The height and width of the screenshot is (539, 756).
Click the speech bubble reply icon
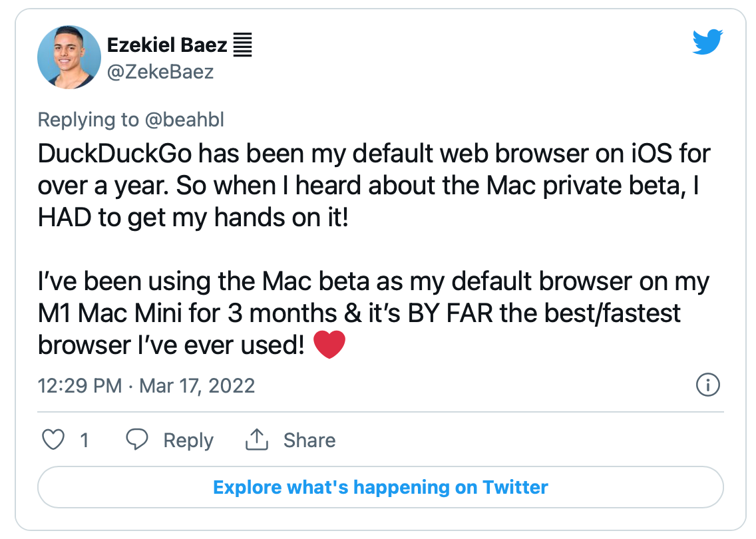[137, 439]
